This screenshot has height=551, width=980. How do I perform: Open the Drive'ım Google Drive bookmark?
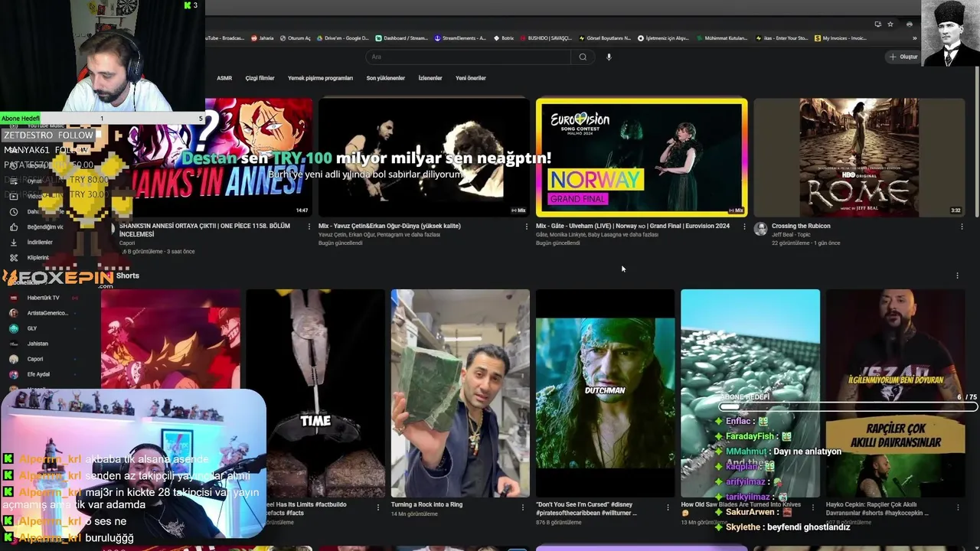(341, 38)
